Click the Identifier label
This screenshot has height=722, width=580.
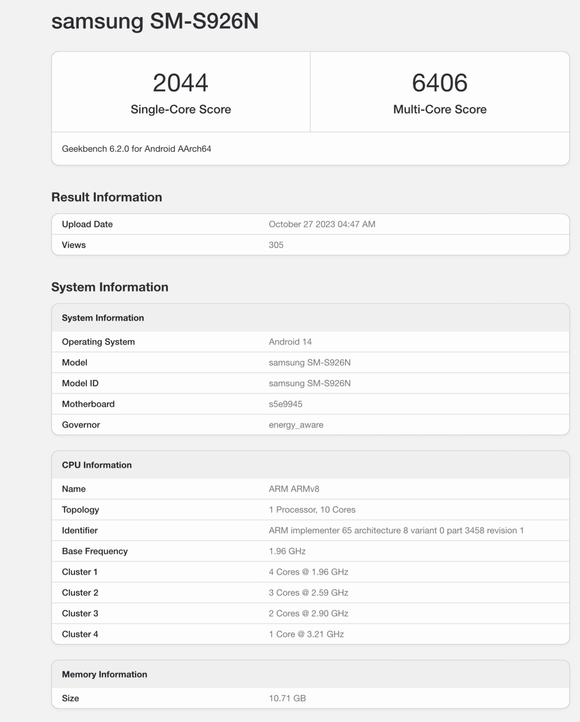[x=80, y=530]
